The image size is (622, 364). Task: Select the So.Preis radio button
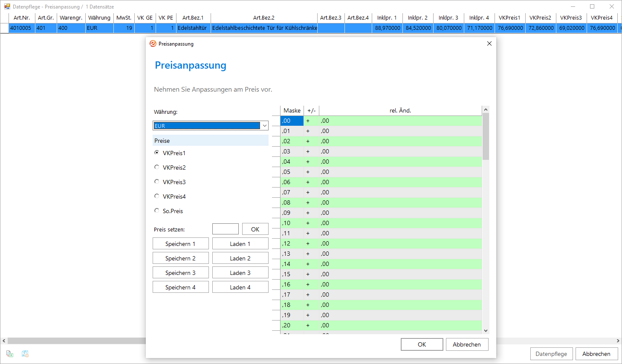[157, 211]
